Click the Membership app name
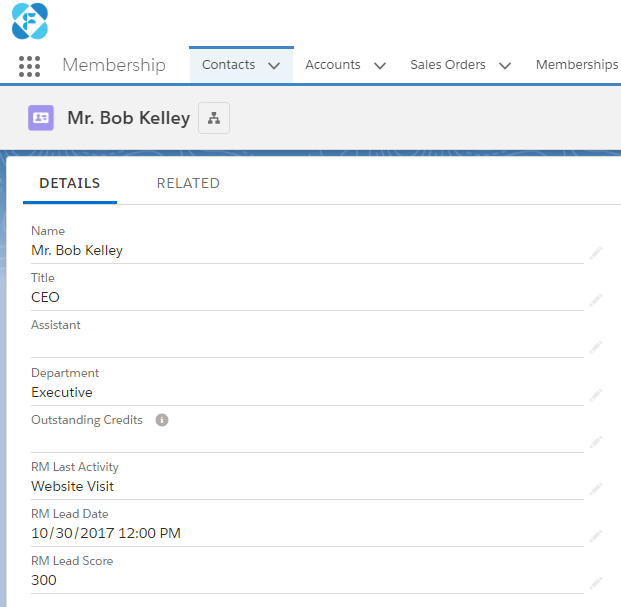The height and width of the screenshot is (607, 621). [114, 65]
